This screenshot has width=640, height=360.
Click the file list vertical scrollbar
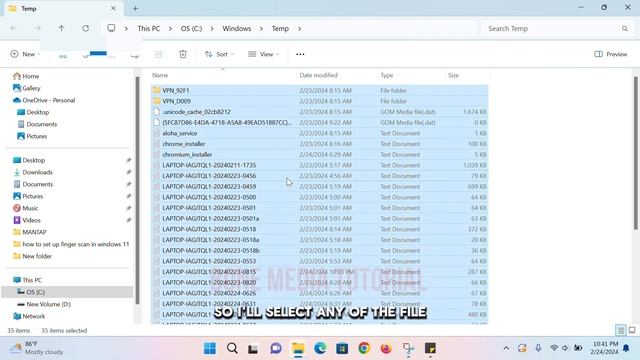636,153
